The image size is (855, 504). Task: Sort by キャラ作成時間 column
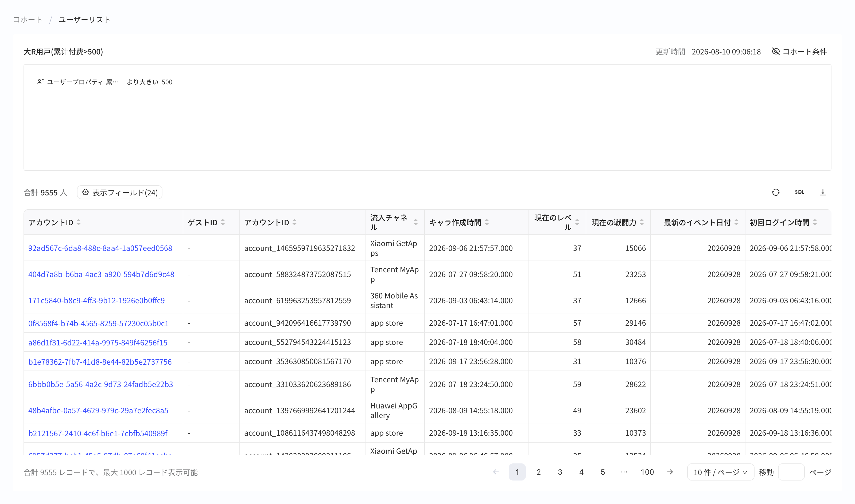pos(487,222)
